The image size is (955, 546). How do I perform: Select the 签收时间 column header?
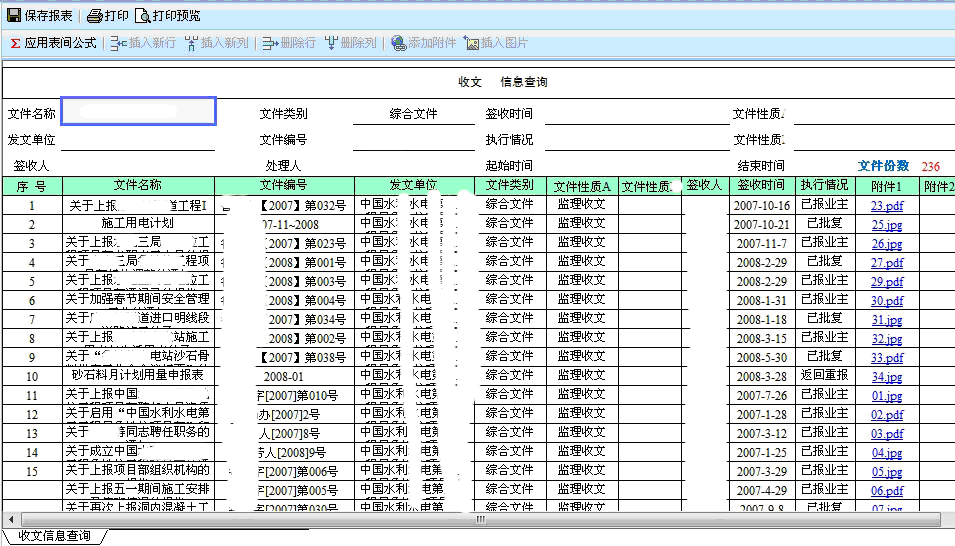tap(761, 186)
